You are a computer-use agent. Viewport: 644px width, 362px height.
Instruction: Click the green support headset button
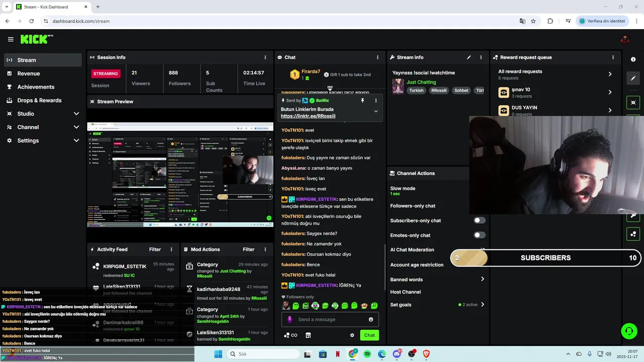click(629, 331)
